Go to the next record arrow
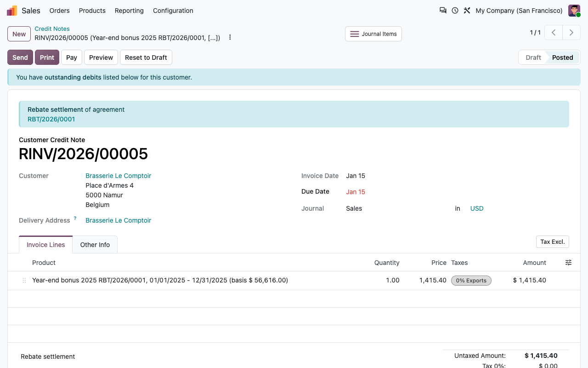588x368 pixels. (571, 33)
